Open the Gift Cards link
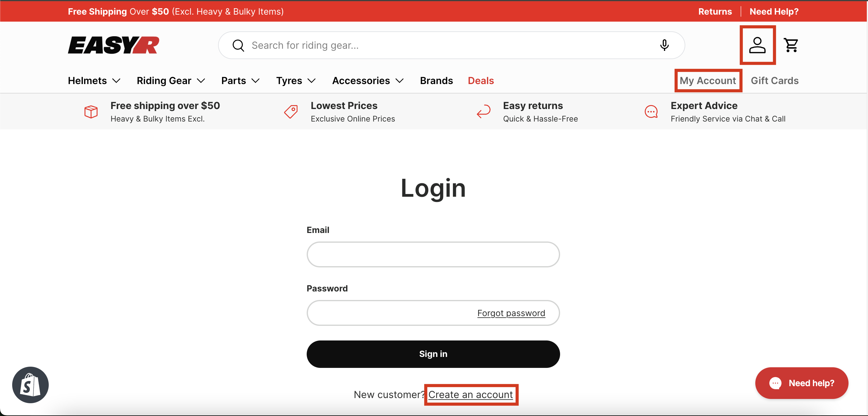868x416 pixels. [775, 81]
